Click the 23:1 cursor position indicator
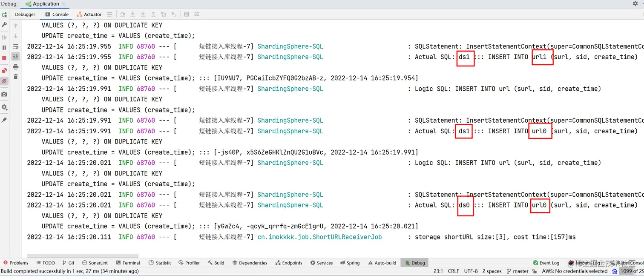The image size is (644, 276). click(x=438, y=271)
